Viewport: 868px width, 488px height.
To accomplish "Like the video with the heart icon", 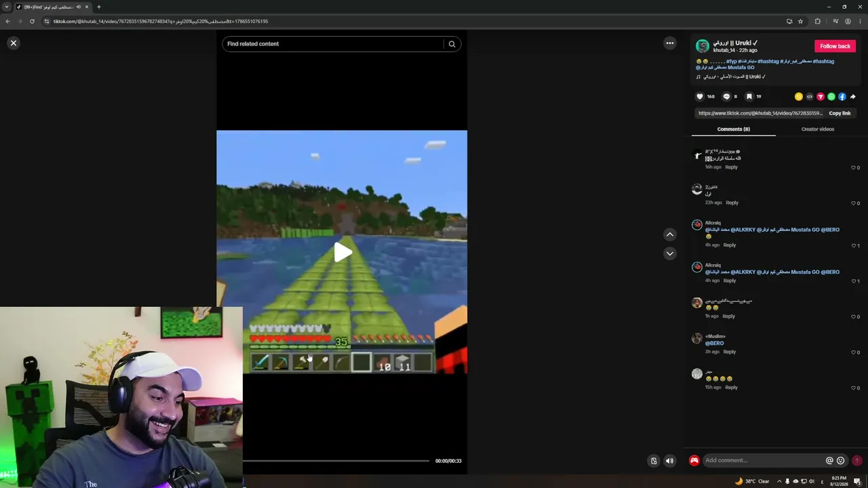I will click(701, 96).
